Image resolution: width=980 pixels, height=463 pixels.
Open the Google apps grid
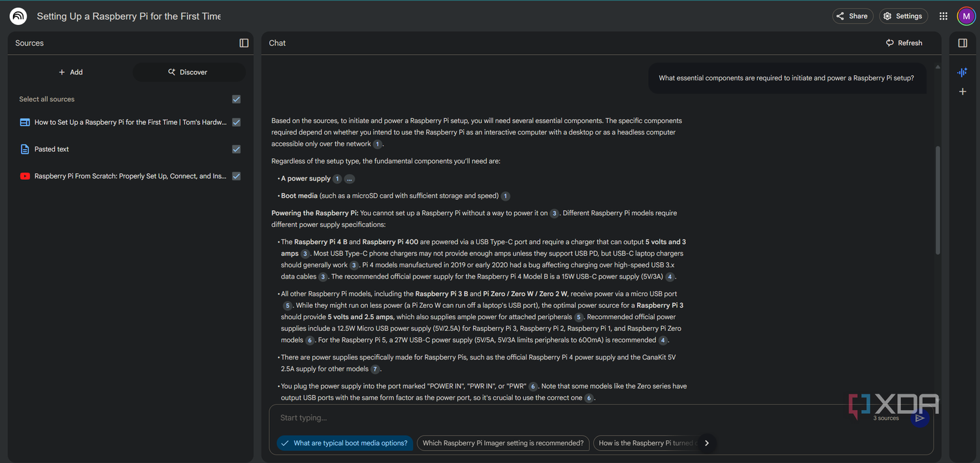click(x=943, y=16)
